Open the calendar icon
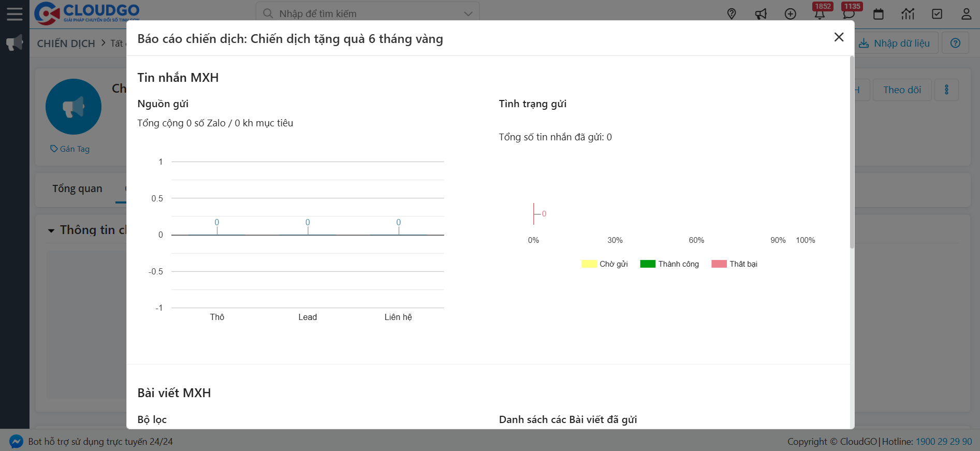 coord(879,14)
